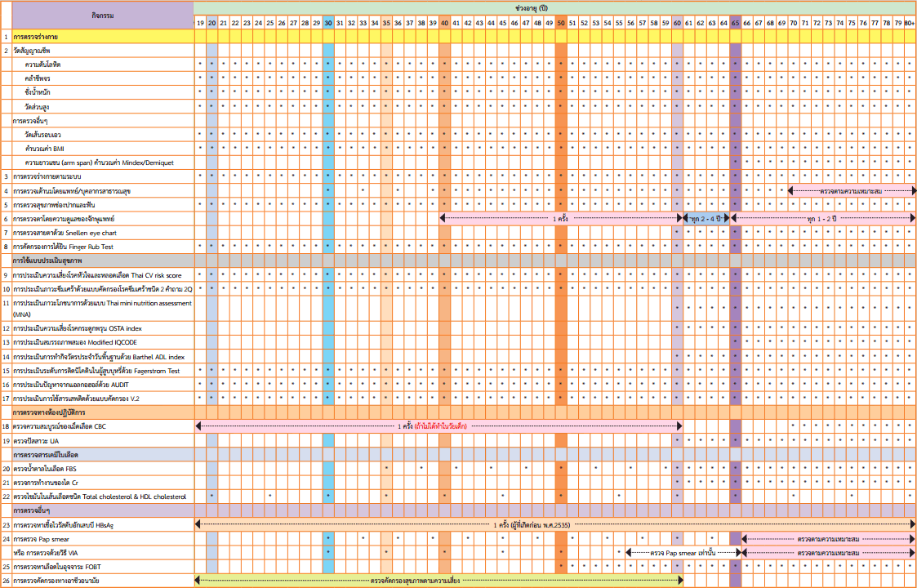Screen dimensions: 917x588
Task: Select the Thai mini nutrition assessment row label
Action: [x=103, y=309]
